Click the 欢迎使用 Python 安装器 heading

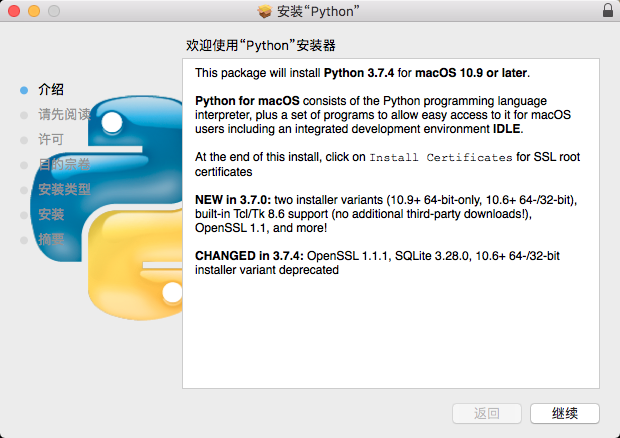(261, 45)
